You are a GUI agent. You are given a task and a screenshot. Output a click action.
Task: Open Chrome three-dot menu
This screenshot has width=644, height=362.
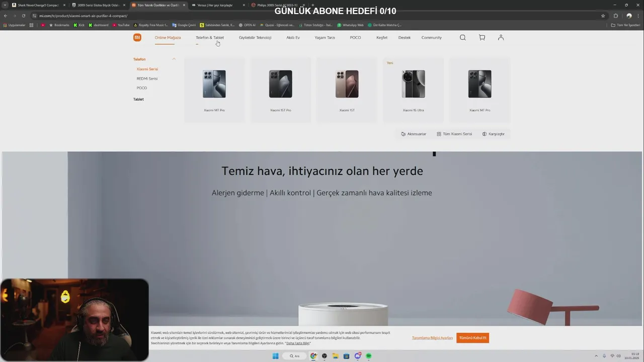click(638, 16)
